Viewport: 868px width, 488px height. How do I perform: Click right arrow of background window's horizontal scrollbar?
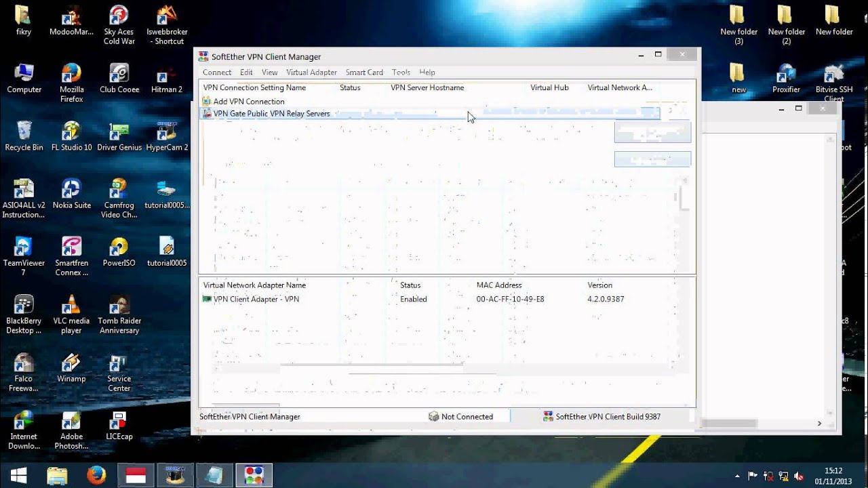click(819, 424)
